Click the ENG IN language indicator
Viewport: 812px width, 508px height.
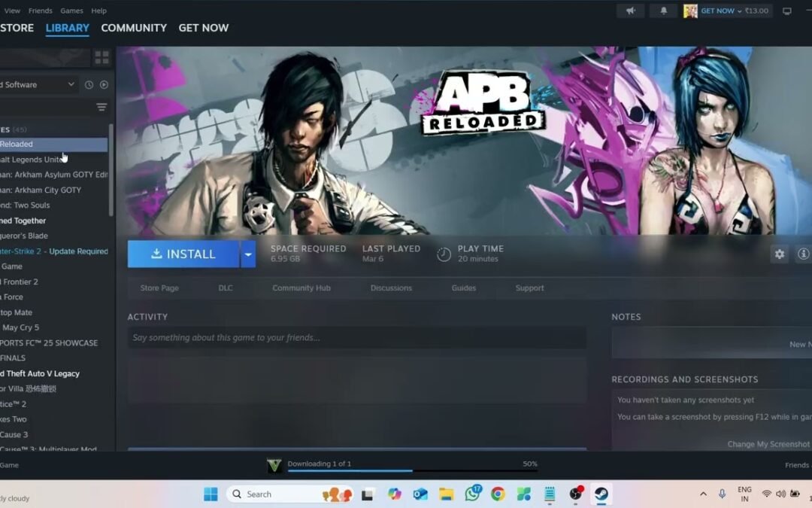744,494
